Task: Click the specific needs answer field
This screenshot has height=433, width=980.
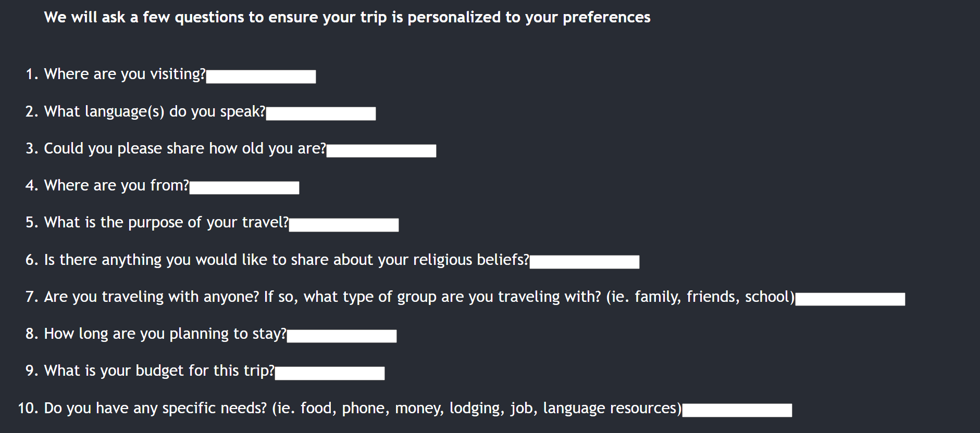Action: click(x=737, y=410)
